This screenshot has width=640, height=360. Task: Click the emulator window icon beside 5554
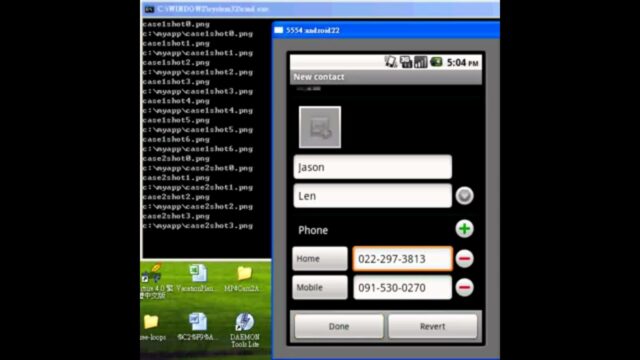[279, 30]
